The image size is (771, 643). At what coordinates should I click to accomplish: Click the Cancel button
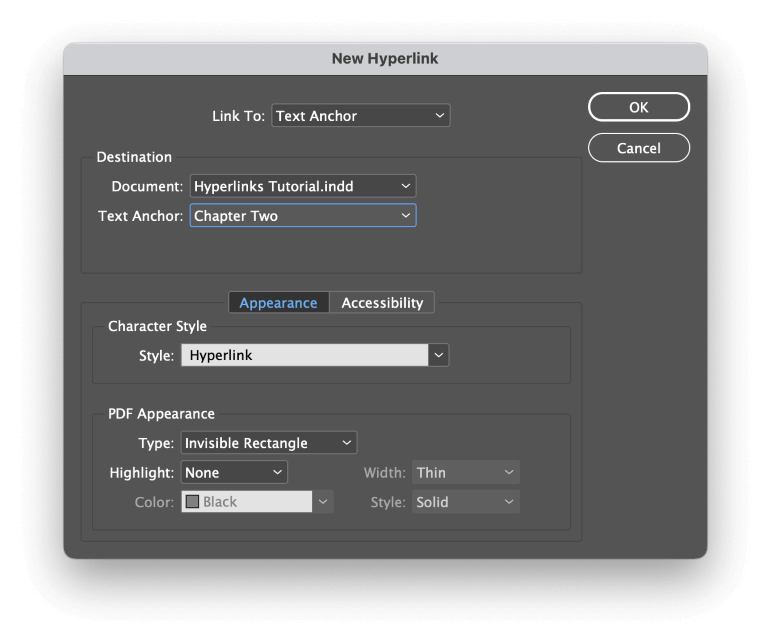pyautogui.click(x=638, y=148)
